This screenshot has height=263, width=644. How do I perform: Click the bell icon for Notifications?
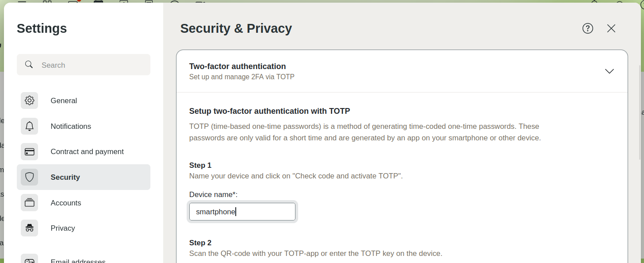pyautogui.click(x=30, y=126)
